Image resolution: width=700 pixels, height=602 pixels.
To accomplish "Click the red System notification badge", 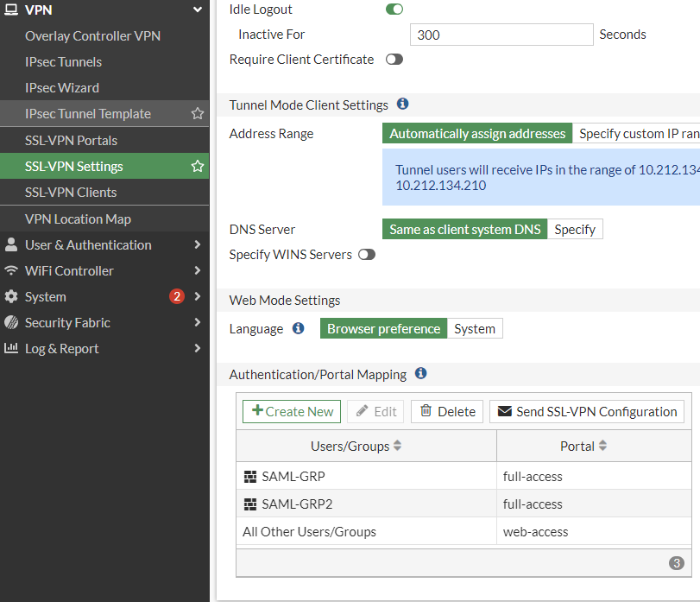I will click(x=176, y=296).
